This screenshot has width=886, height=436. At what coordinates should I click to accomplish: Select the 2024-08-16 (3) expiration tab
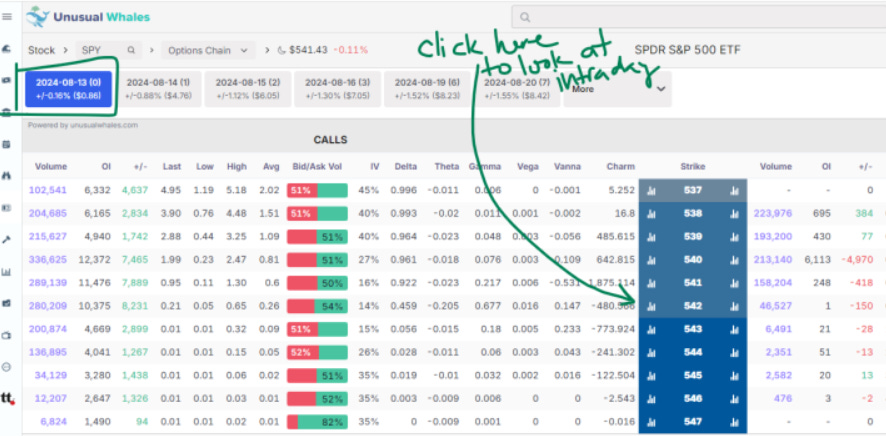pyautogui.click(x=337, y=89)
